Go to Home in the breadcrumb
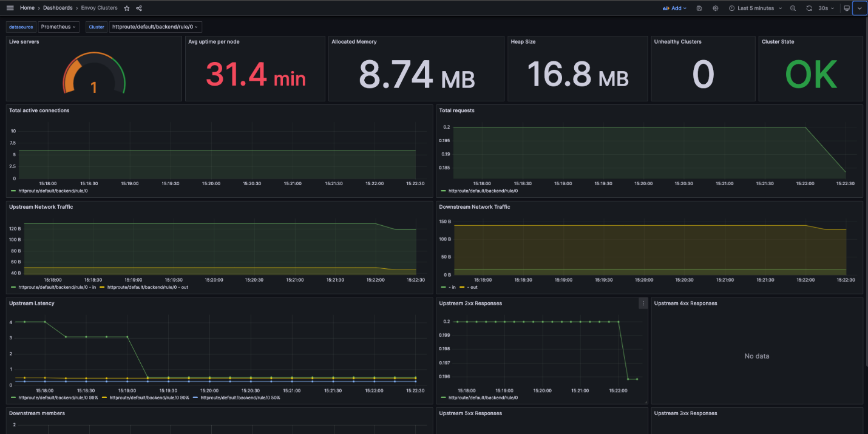 [27, 8]
